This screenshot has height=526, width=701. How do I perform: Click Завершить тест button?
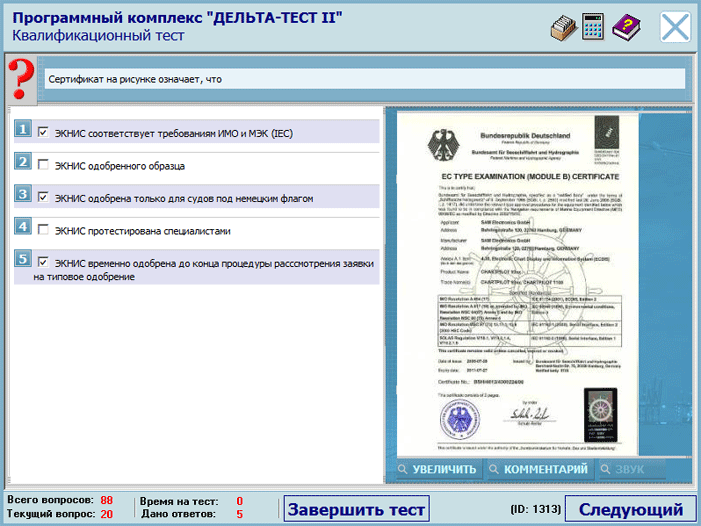356,509
